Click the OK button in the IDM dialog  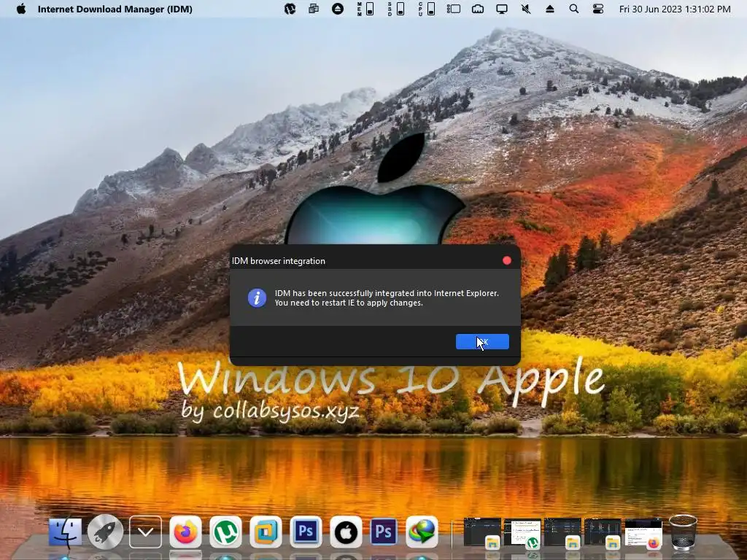click(482, 341)
